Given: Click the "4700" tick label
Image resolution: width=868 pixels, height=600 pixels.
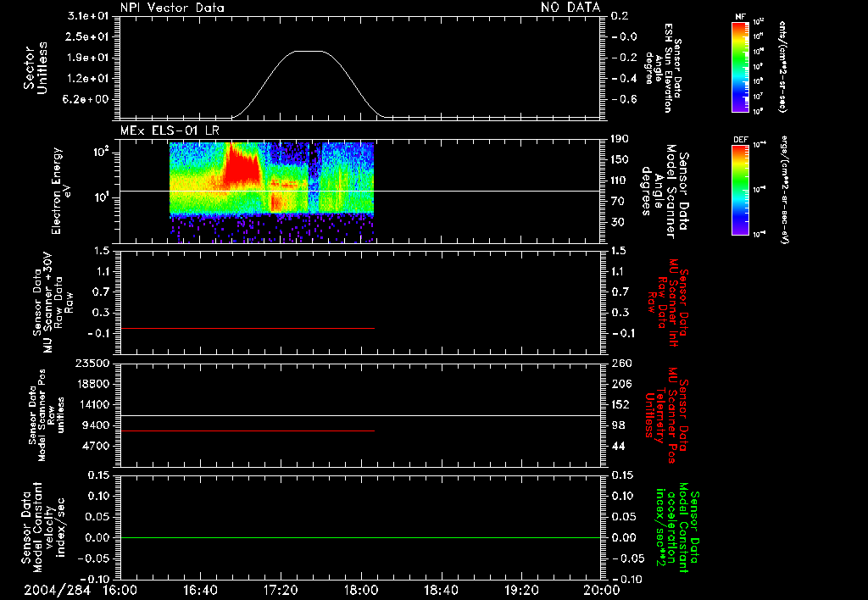Looking at the screenshot, I should coord(95,447).
